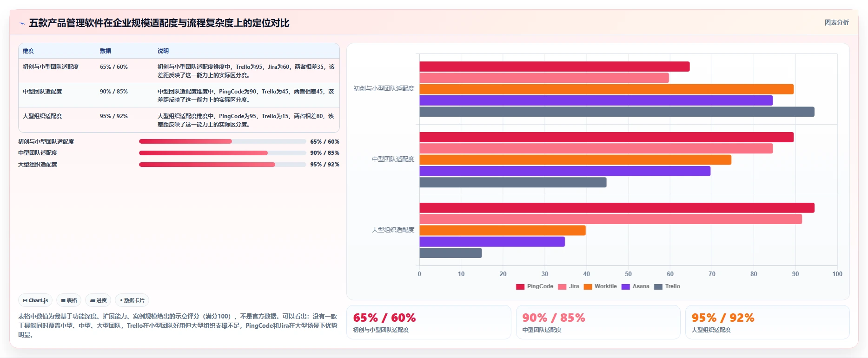This screenshot has width=868, height=358.
Task: Click the Trello bar in 大型组织适配度 group
Action: pyautogui.click(x=451, y=253)
